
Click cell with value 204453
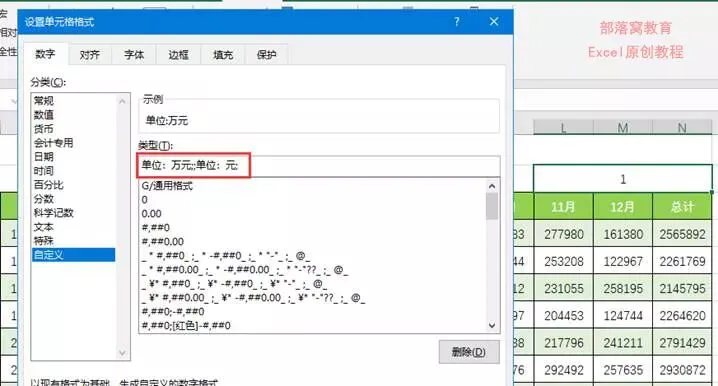pos(563,315)
